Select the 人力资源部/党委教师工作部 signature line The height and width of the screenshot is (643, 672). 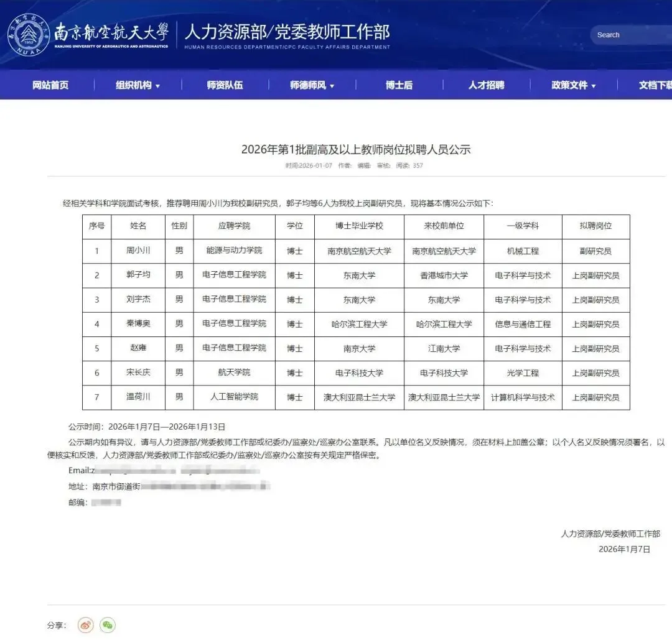tap(611, 534)
